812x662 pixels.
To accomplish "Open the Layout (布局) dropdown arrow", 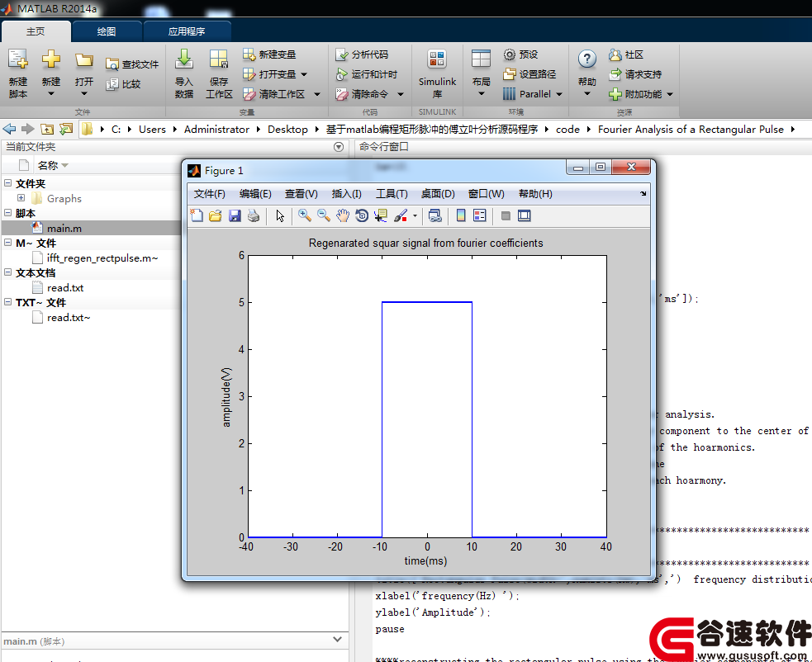I will [x=481, y=93].
